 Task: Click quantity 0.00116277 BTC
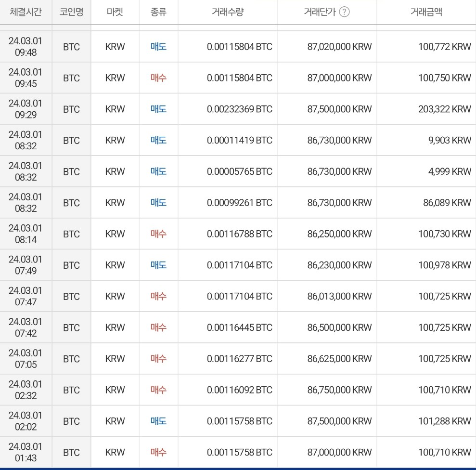[x=240, y=359]
